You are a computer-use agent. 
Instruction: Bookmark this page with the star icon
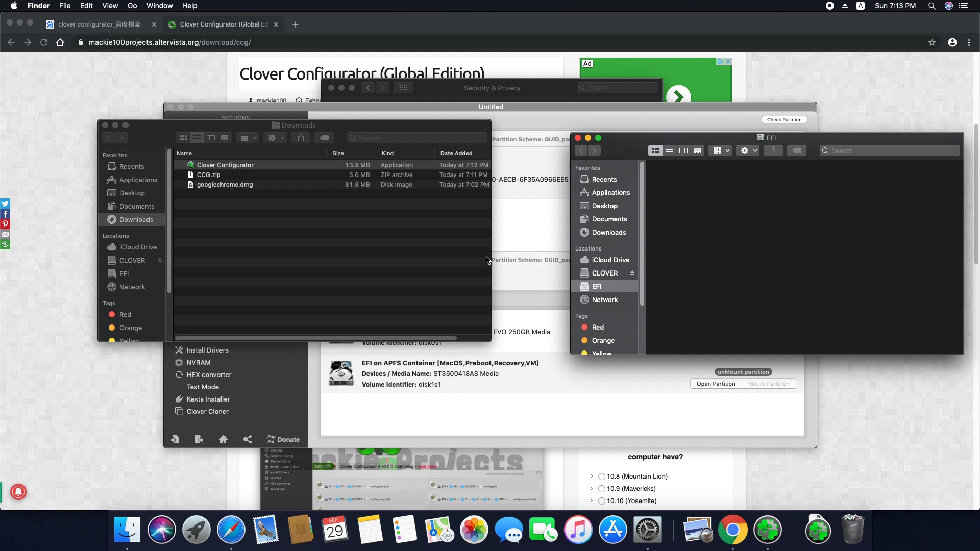(932, 42)
